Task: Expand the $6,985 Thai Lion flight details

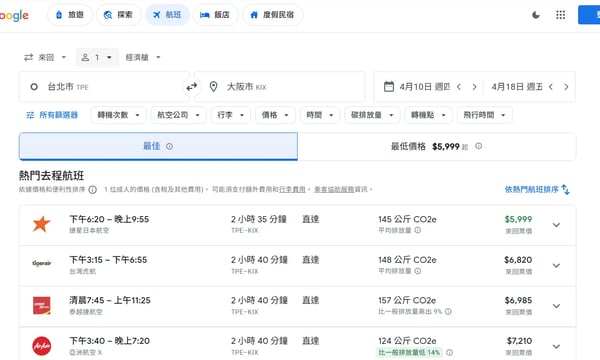Action: point(556,306)
